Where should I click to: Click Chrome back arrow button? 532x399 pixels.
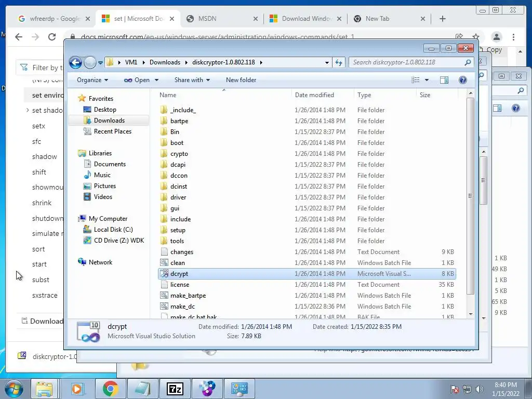point(19,37)
